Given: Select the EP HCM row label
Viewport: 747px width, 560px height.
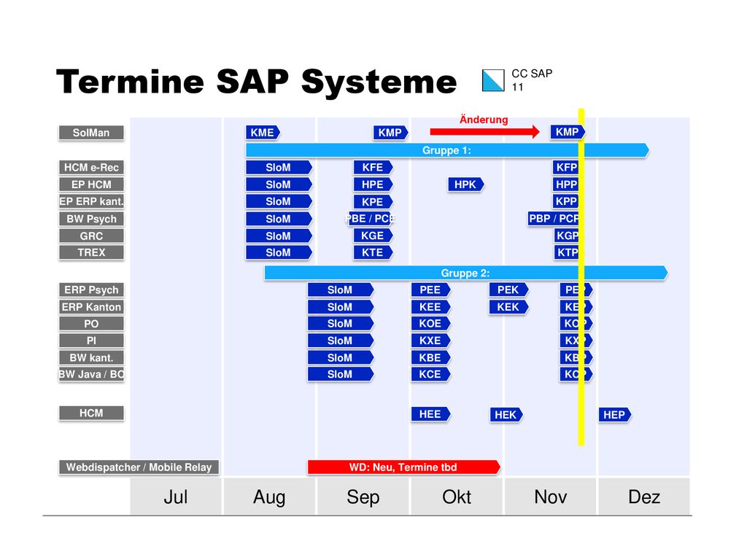Looking at the screenshot, I should [91, 184].
